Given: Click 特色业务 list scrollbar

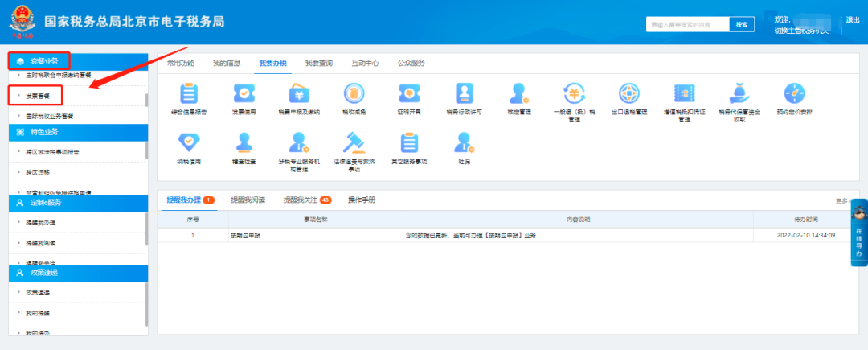Looking at the screenshot, I should 147,150.
